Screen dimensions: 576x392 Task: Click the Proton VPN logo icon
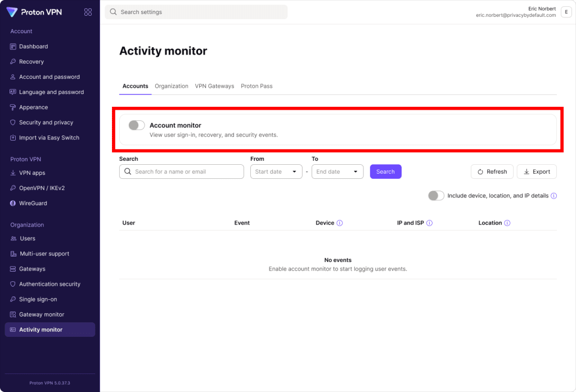(x=12, y=12)
